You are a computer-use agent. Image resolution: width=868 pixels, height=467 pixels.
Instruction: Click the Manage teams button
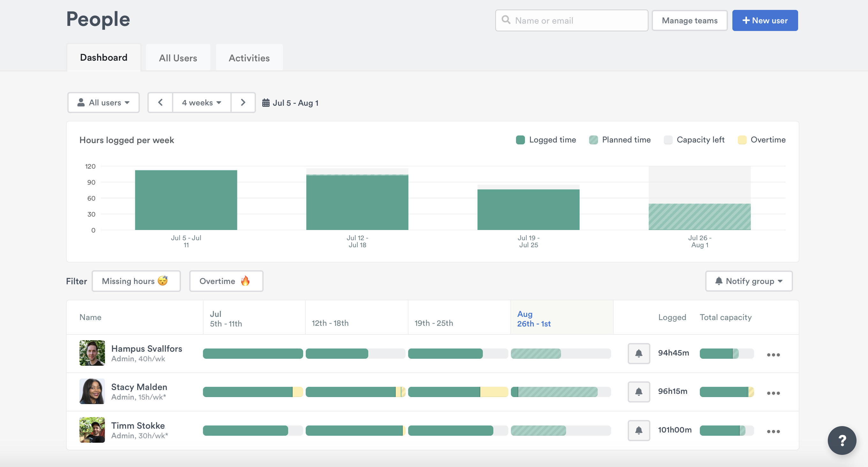click(x=689, y=20)
